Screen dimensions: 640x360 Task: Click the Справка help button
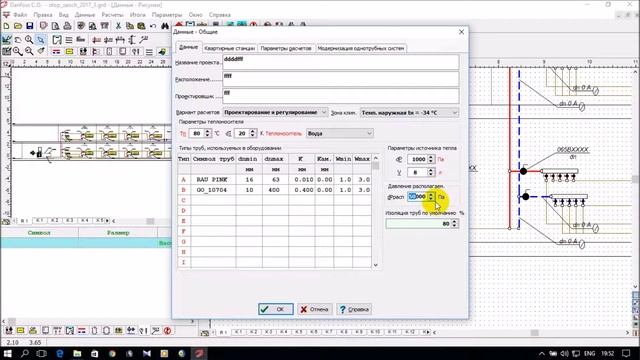click(x=354, y=309)
